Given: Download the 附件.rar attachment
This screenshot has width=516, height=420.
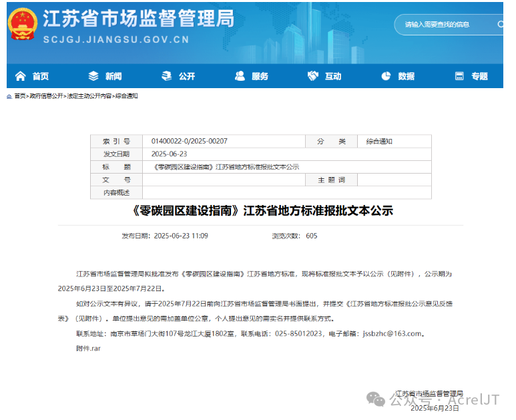Looking at the screenshot, I should 89,349.
